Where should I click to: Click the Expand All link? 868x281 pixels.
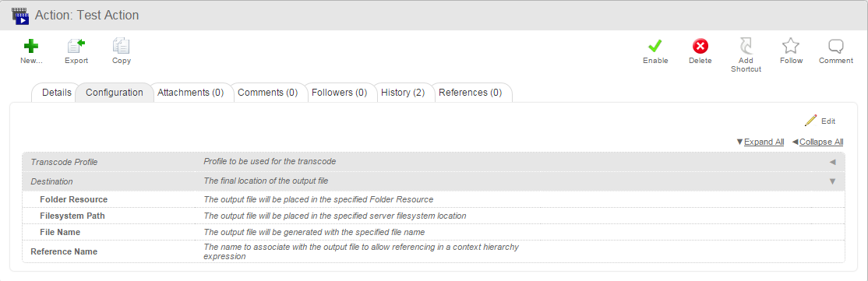point(764,142)
